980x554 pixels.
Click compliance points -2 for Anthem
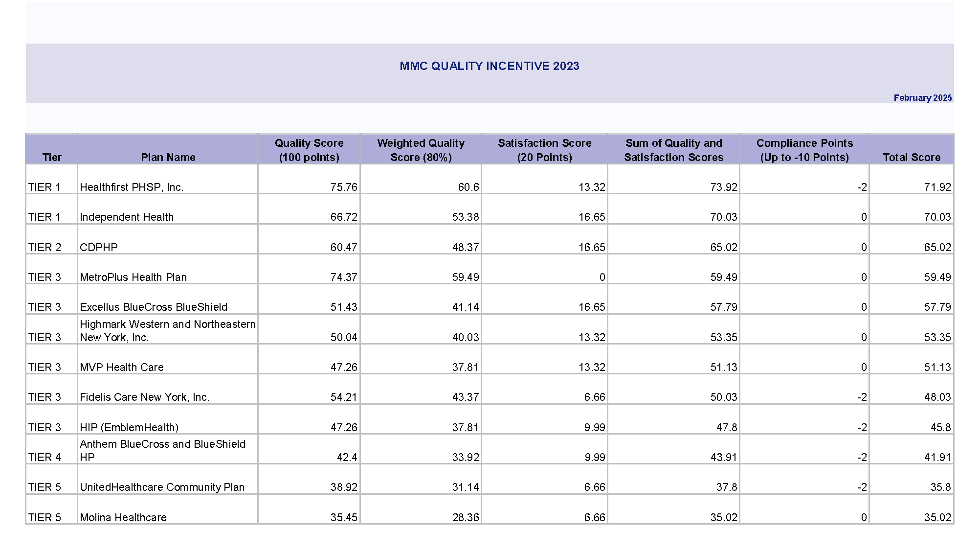click(862, 457)
